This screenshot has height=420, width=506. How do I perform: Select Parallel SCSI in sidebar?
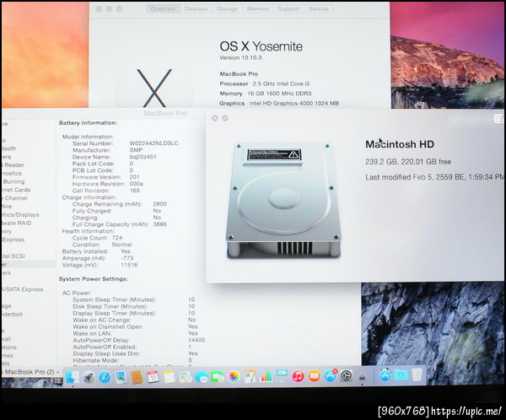click(13, 256)
